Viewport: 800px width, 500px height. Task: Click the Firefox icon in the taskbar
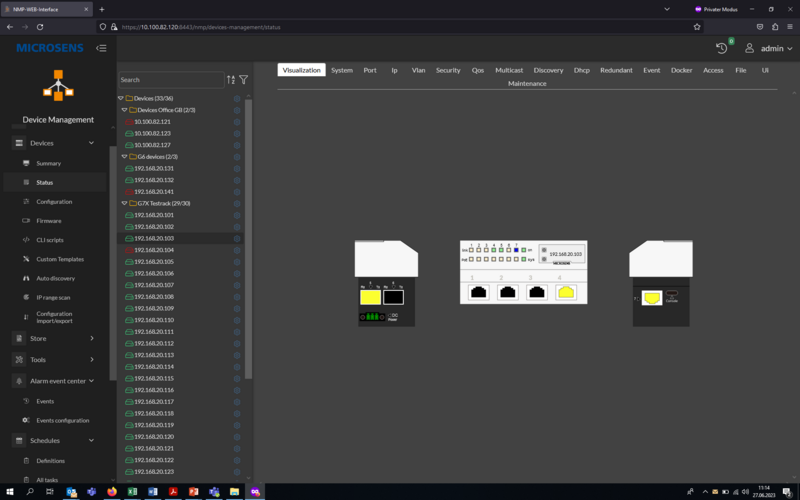tap(112, 492)
